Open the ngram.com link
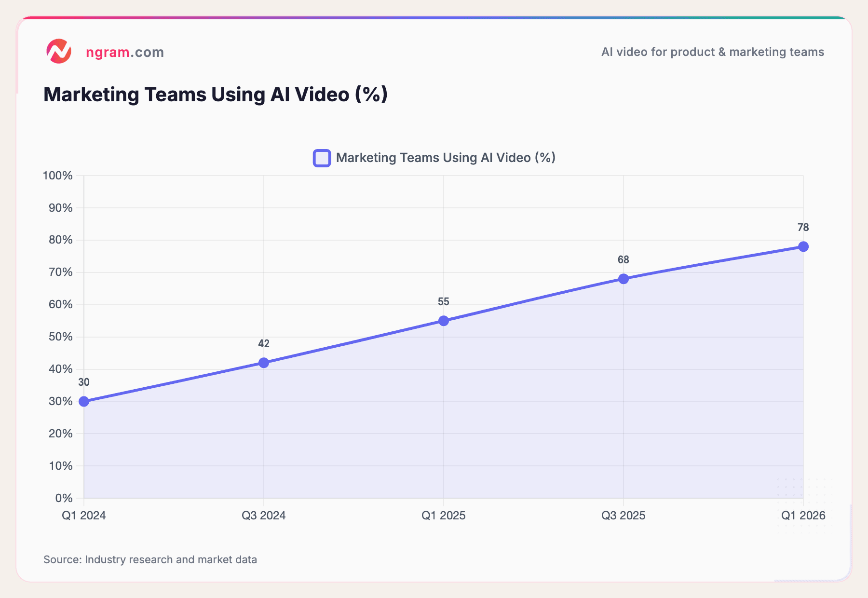The width and height of the screenshot is (868, 598). pyautogui.click(x=124, y=52)
